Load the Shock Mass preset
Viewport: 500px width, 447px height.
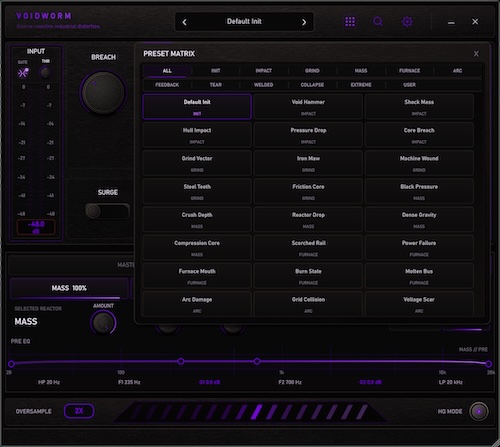(419, 107)
